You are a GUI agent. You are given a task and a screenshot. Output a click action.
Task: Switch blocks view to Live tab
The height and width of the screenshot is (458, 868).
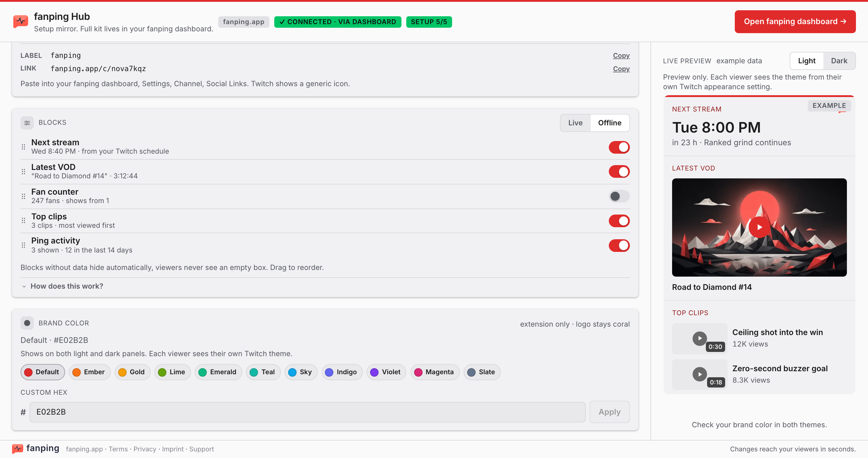point(575,123)
